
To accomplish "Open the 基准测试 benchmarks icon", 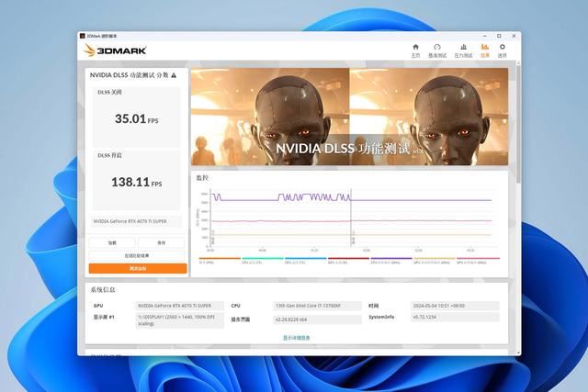I will [x=438, y=50].
